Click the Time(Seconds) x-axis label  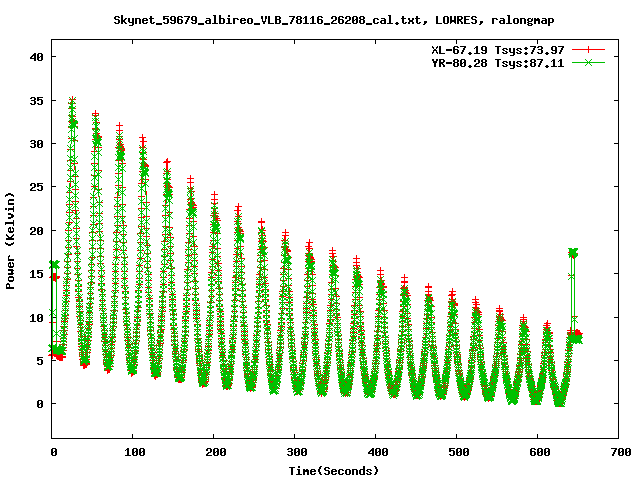coord(334,470)
